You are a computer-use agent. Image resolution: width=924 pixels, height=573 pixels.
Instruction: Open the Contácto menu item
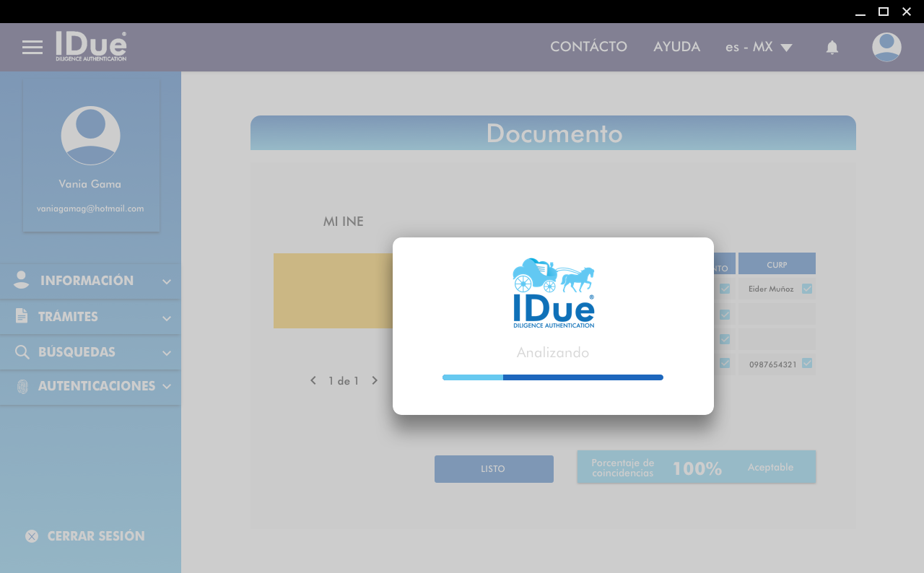pos(588,47)
